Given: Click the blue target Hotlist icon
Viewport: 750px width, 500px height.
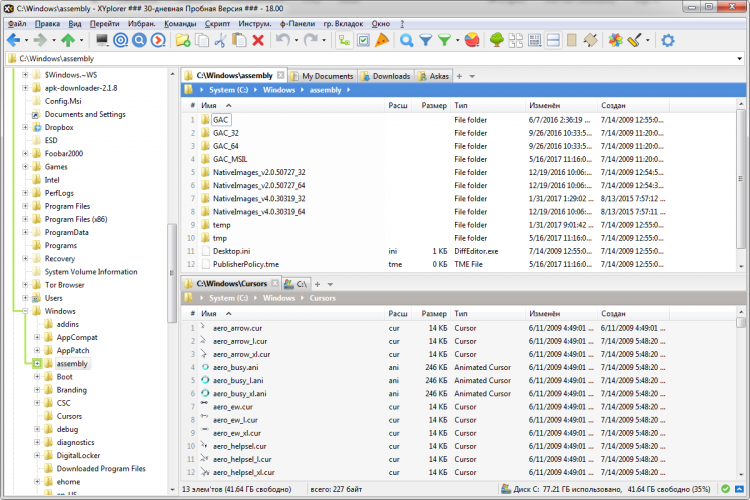Looking at the screenshot, I should click(x=121, y=40).
